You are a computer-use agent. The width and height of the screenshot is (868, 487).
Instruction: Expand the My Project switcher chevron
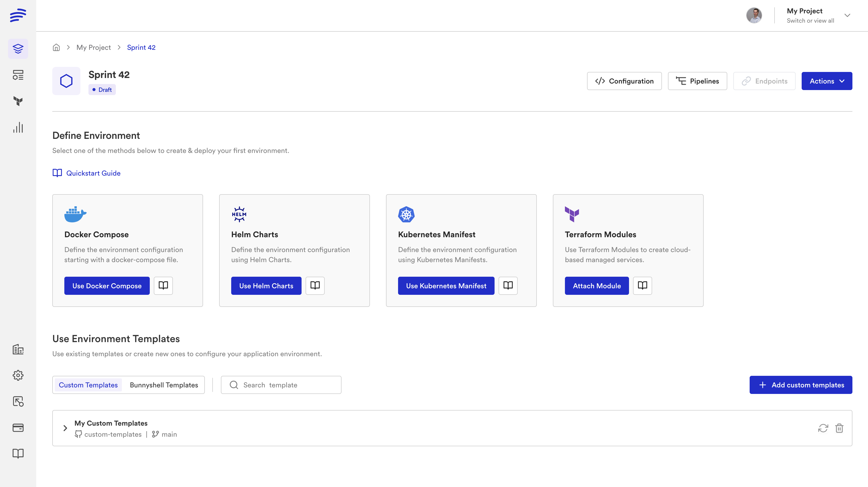pyautogui.click(x=847, y=16)
